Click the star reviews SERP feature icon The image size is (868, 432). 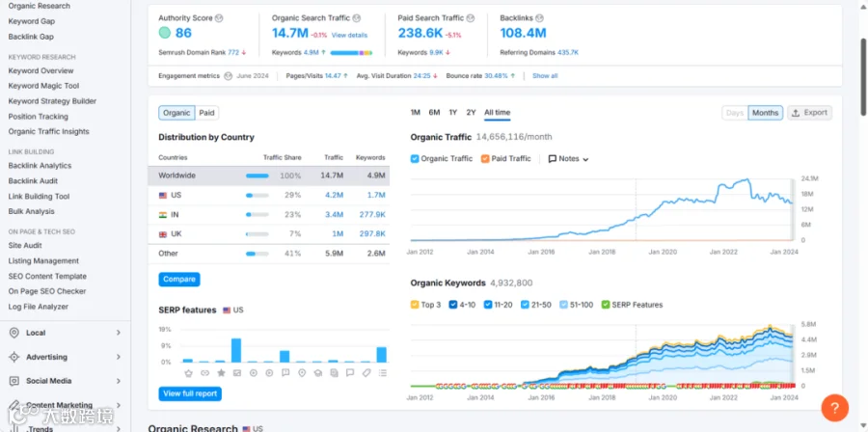pyautogui.click(x=221, y=373)
